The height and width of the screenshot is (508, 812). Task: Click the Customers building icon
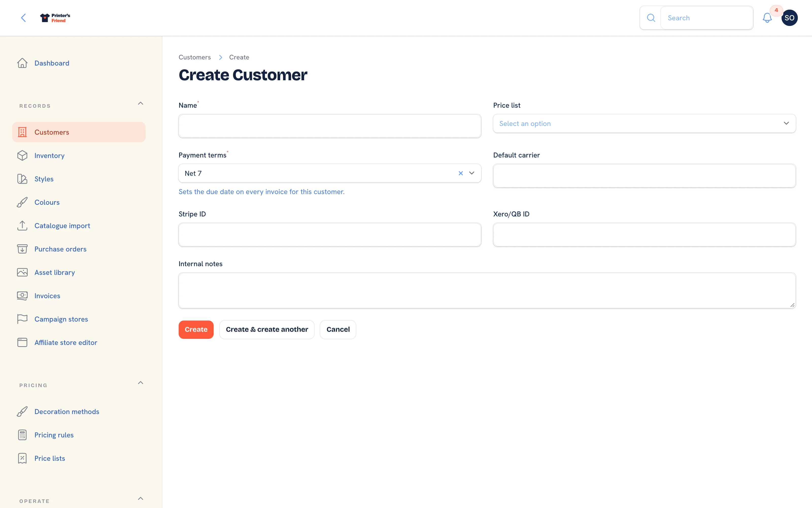pos(22,132)
